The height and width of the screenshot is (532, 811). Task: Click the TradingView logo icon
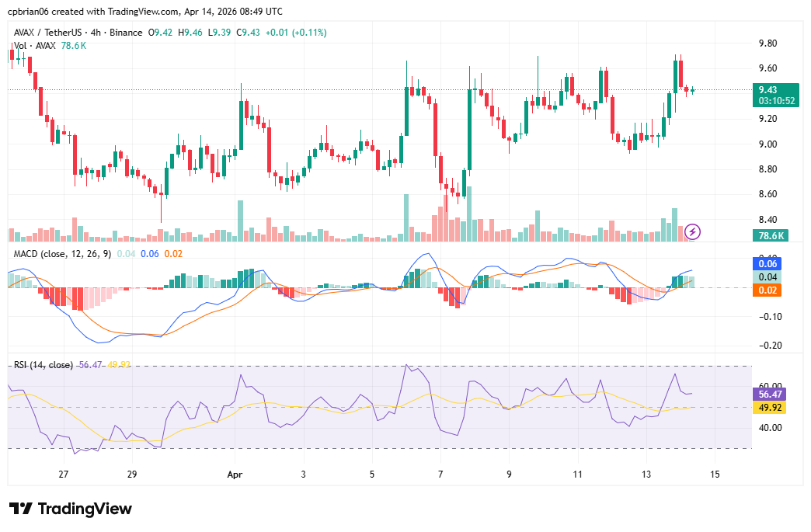click(x=21, y=509)
